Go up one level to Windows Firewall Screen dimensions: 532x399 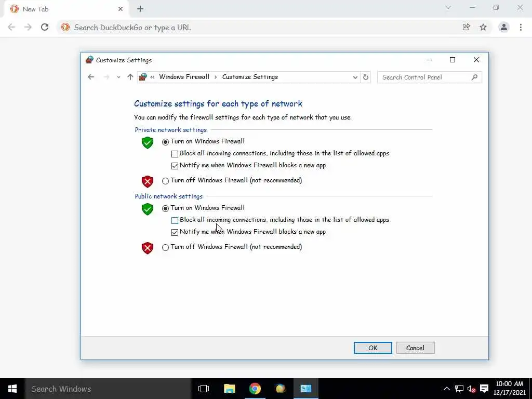tap(130, 77)
